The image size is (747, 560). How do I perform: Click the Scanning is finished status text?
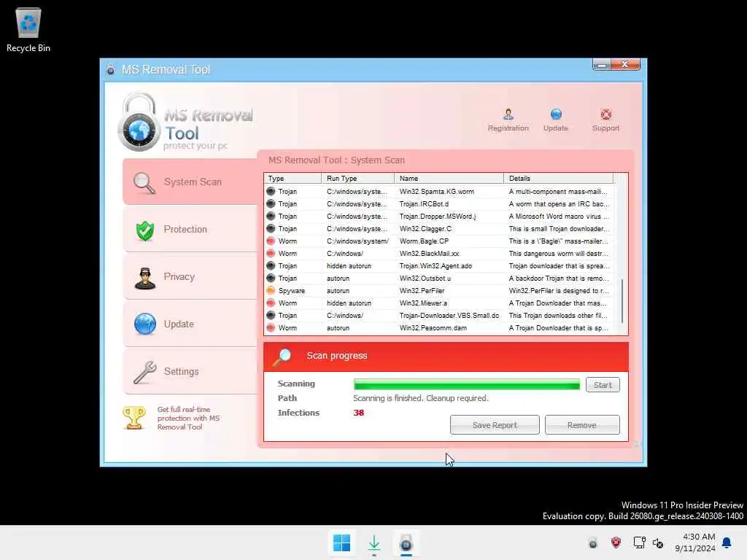(x=421, y=398)
